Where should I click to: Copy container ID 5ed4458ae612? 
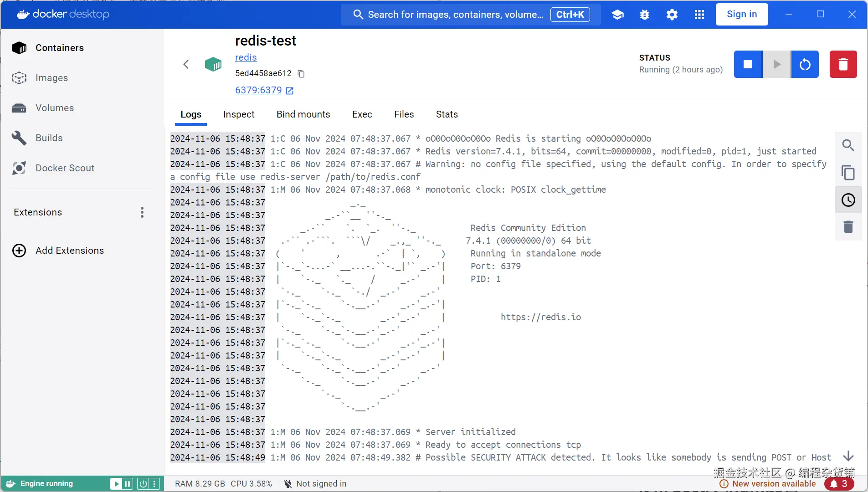[x=301, y=74]
